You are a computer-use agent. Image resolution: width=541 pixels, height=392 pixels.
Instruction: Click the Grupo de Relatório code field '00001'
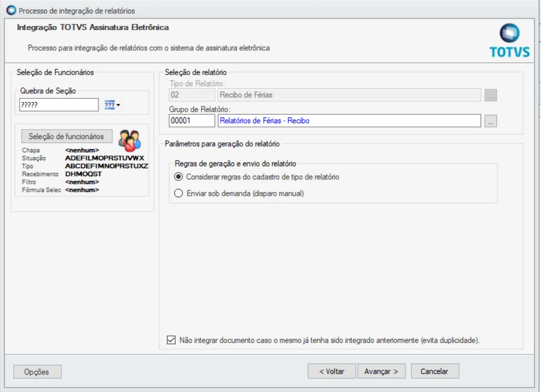[192, 121]
